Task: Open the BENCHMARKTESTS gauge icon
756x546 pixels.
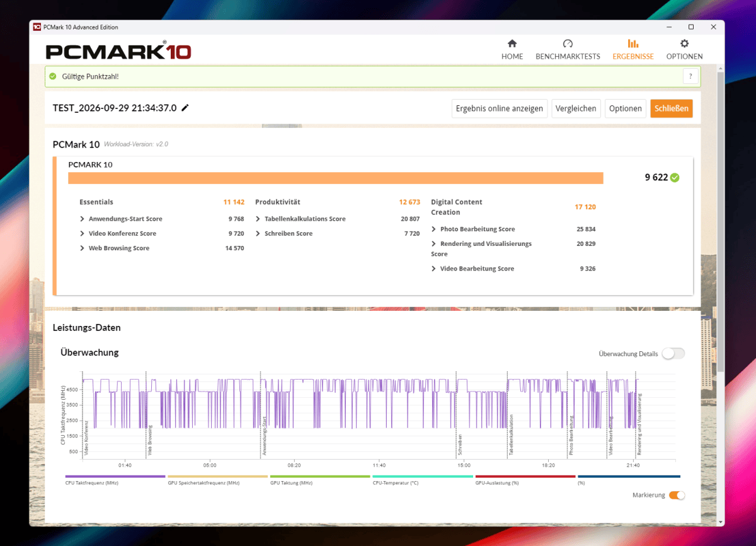Action: [x=568, y=44]
